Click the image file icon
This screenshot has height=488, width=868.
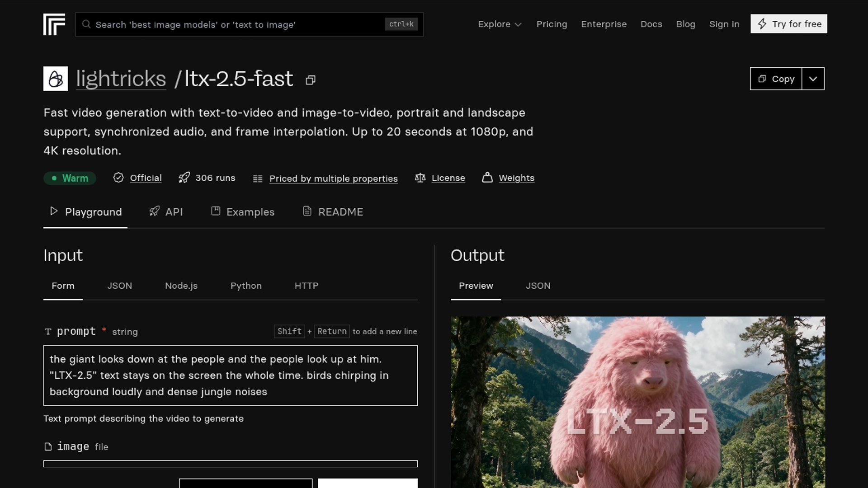48,446
